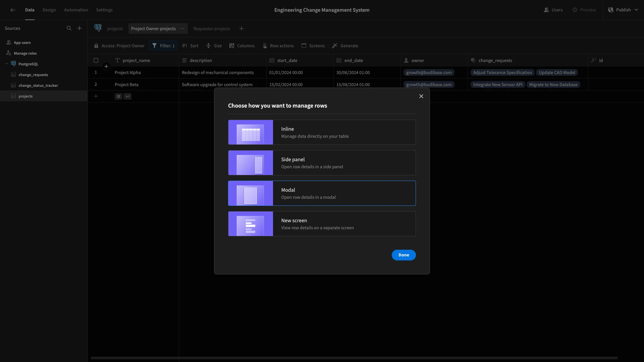Click the Adjust Tolerance Specification tag
The height and width of the screenshot is (362, 644).
(502, 72)
